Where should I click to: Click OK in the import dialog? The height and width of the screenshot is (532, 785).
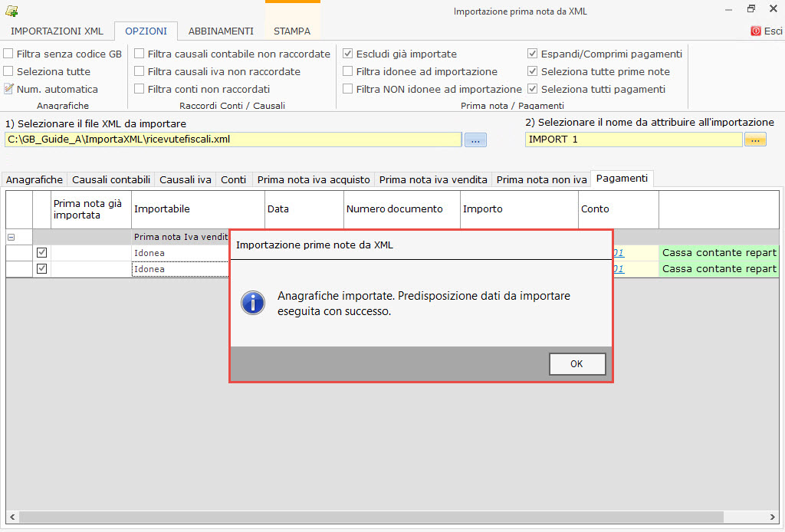tap(577, 364)
